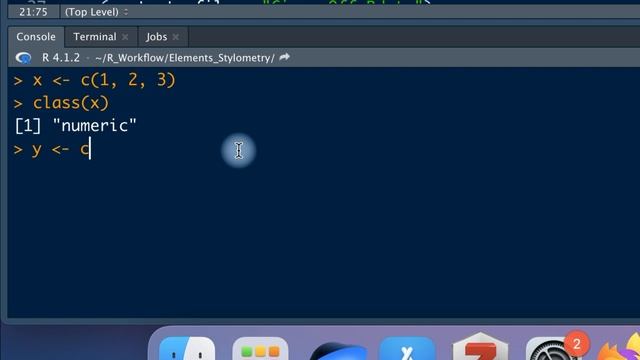Open the (Top Level) scope dropdown
This screenshot has width=640, height=360.
[x=97, y=12]
